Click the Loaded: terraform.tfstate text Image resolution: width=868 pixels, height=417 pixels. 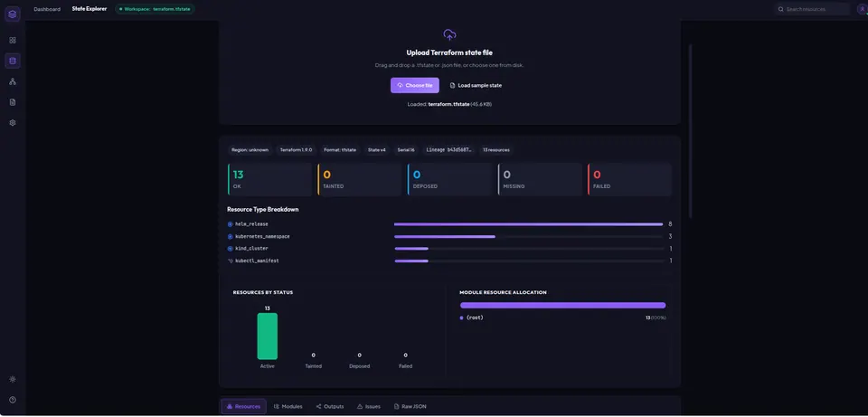(449, 104)
